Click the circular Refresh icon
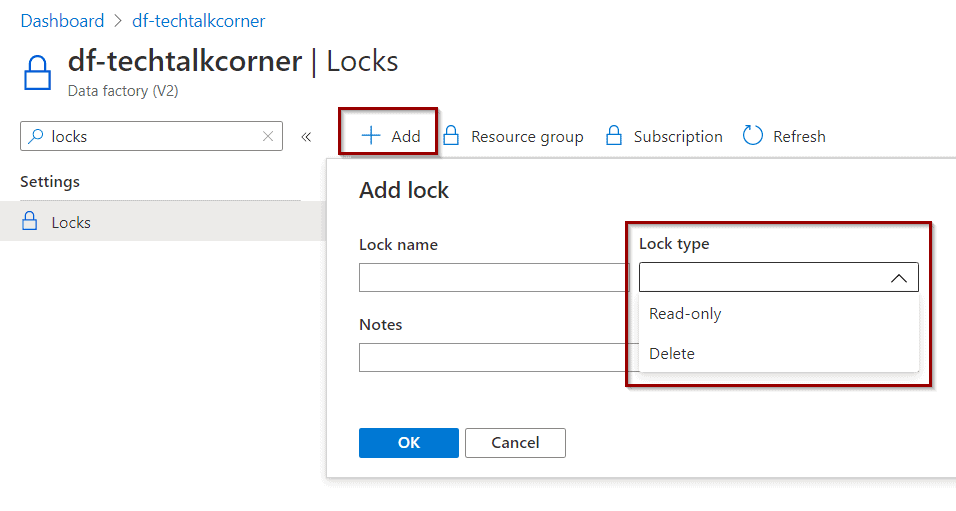The height and width of the screenshot is (511, 956). (752, 135)
